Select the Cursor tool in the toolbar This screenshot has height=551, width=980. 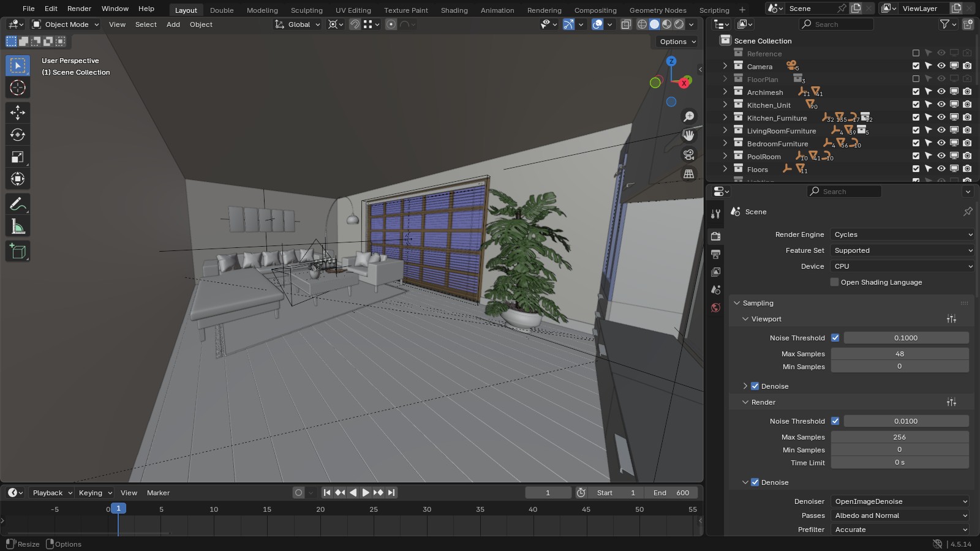(18, 88)
